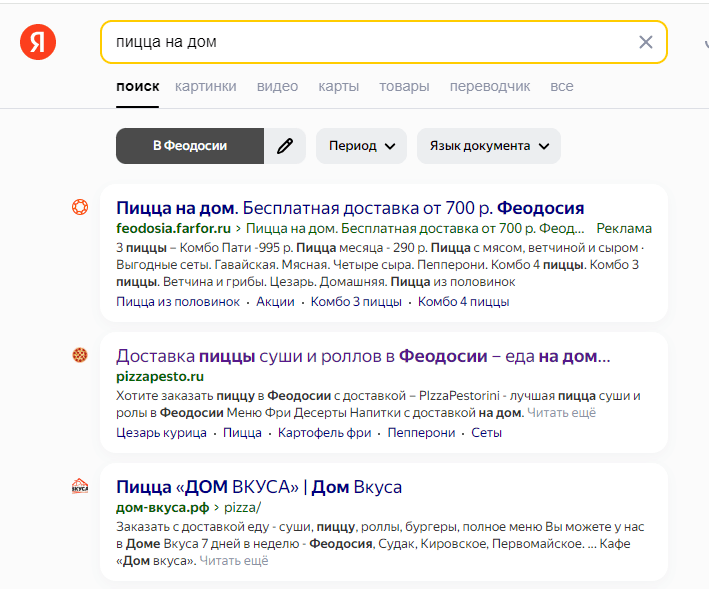Select the поиск tab
Image resolution: width=709 pixels, height=589 pixels.
point(137,86)
